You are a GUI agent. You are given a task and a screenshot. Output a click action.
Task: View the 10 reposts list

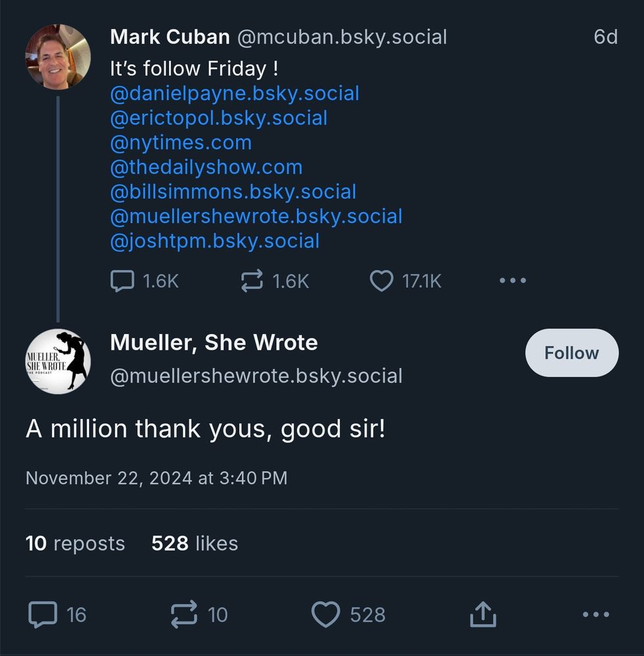pyautogui.click(x=75, y=543)
